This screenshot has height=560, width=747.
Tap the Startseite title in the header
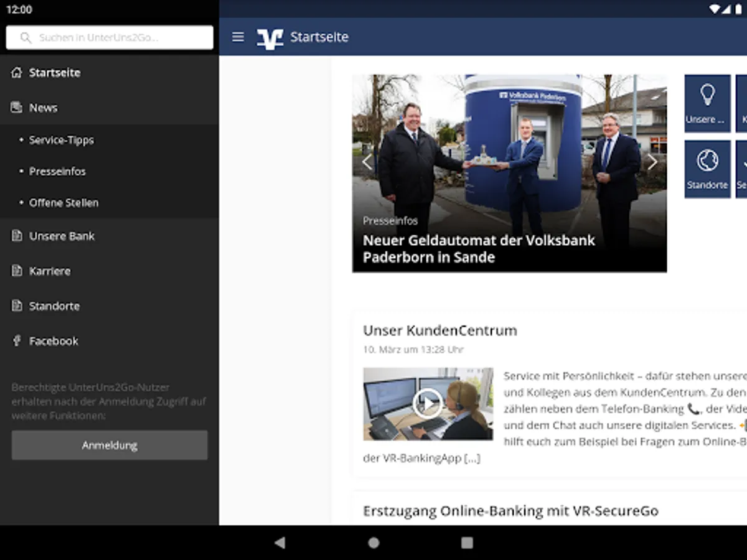click(319, 37)
